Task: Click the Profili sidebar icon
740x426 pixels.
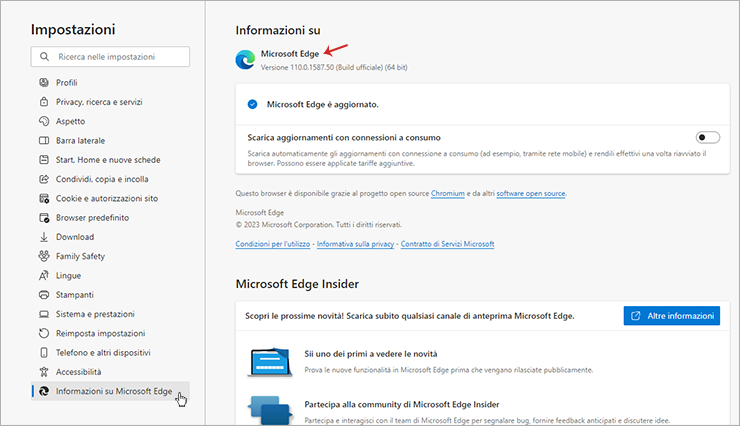Action: pos(44,83)
